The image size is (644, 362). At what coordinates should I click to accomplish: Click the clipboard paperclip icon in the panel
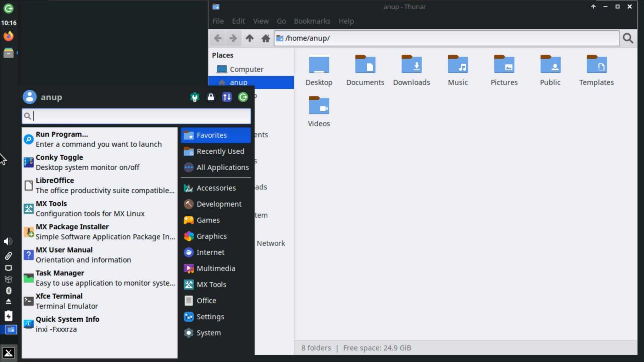(x=8, y=256)
